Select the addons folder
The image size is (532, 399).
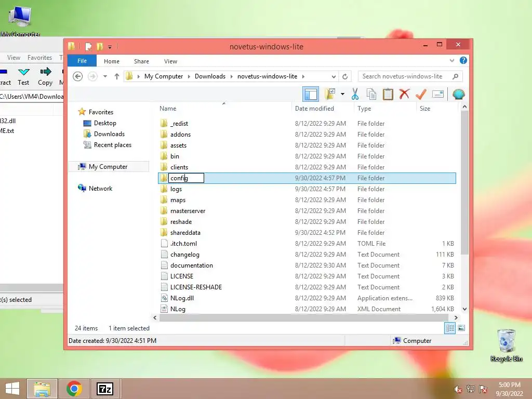[180, 135]
